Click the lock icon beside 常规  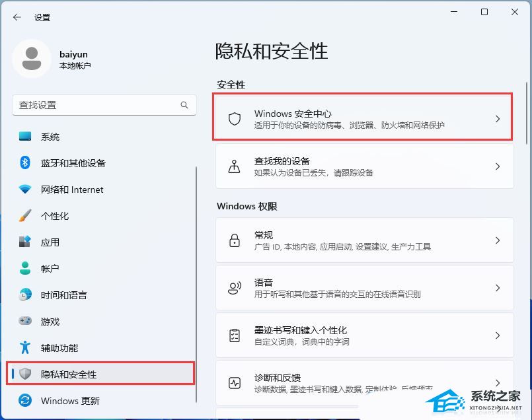(x=234, y=240)
